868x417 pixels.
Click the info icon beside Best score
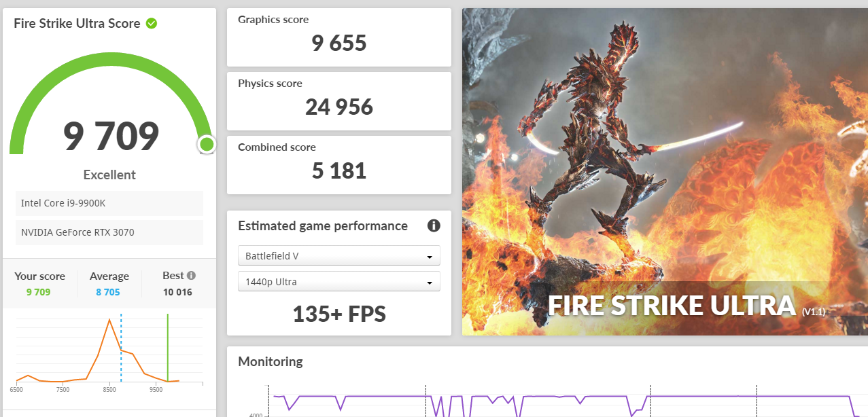pyautogui.click(x=191, y=276)
